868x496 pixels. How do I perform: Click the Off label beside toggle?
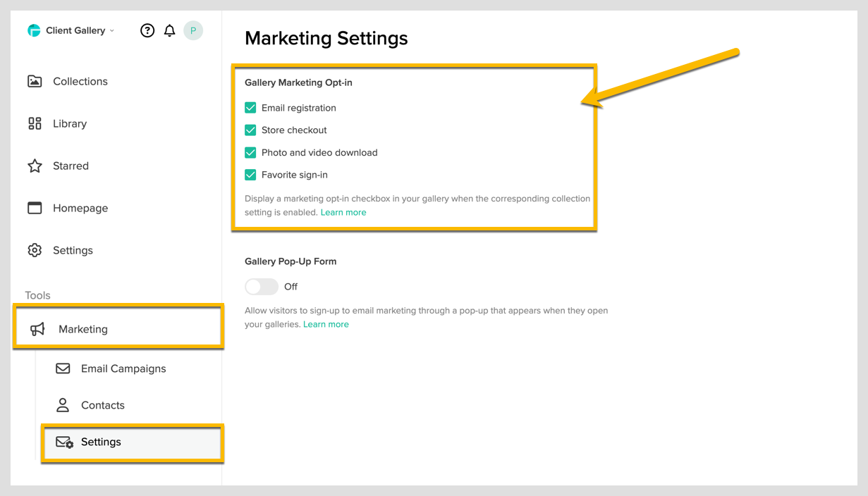(291, 287)
